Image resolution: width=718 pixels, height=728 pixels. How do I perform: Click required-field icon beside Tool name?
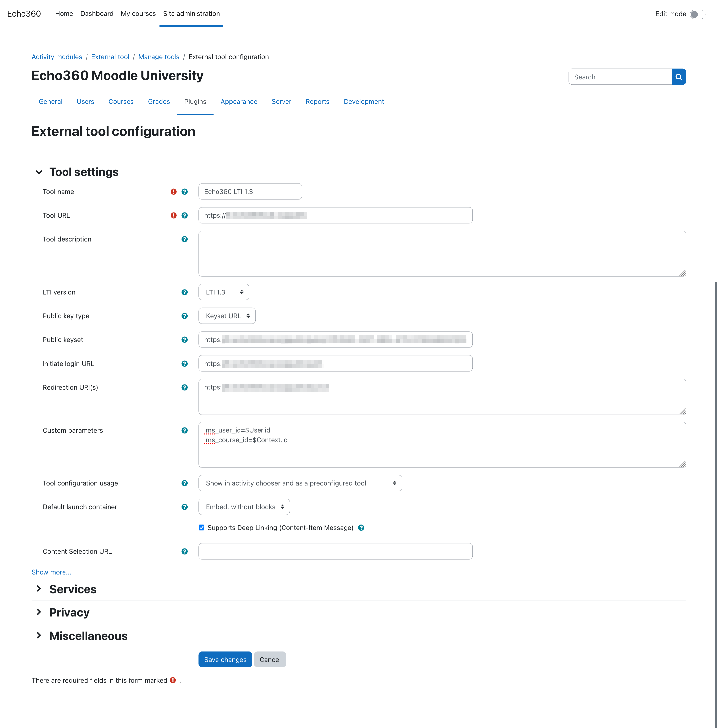174,192
